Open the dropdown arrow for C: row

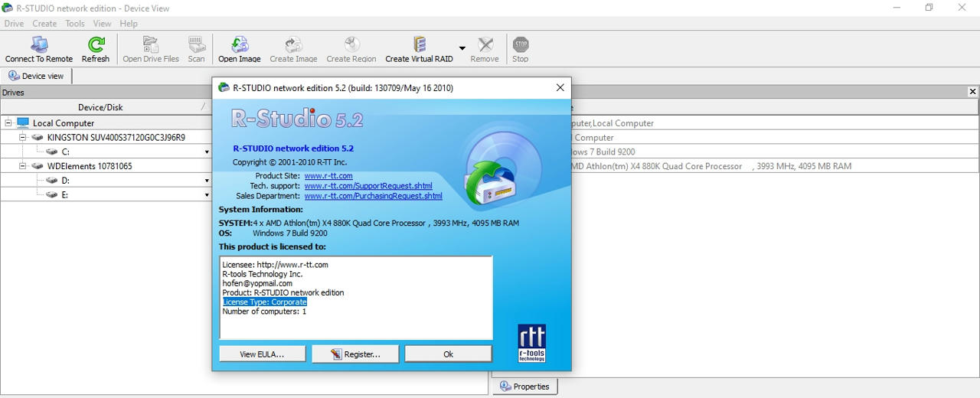tap(207, 152)
